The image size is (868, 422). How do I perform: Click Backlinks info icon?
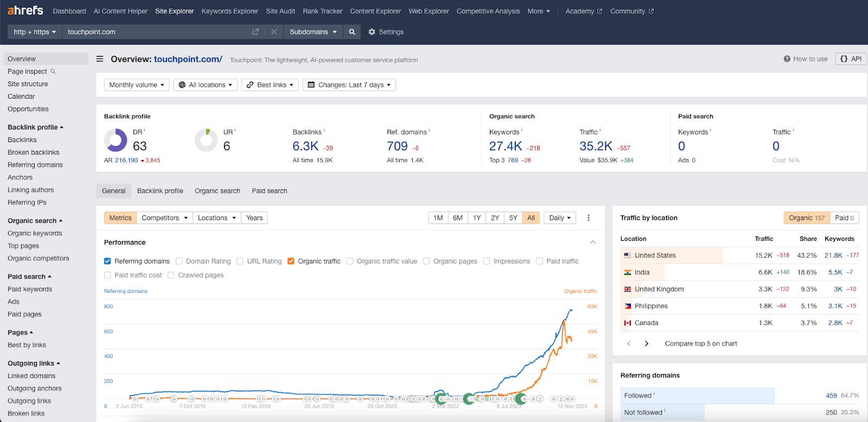tap(324, 130)
